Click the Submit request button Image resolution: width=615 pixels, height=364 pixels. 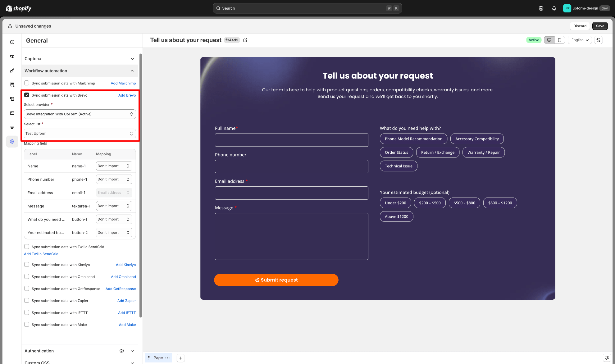click(x=276, y=280)
